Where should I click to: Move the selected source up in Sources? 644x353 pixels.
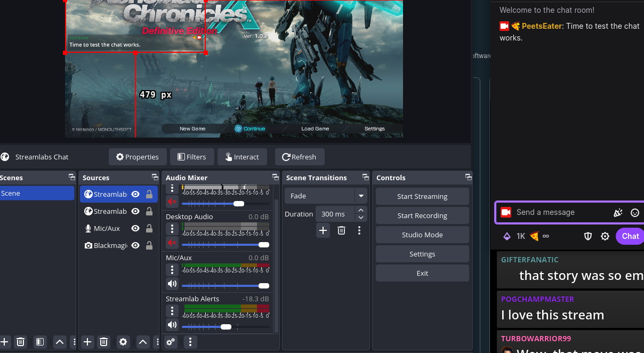click(x=142, y=342)
